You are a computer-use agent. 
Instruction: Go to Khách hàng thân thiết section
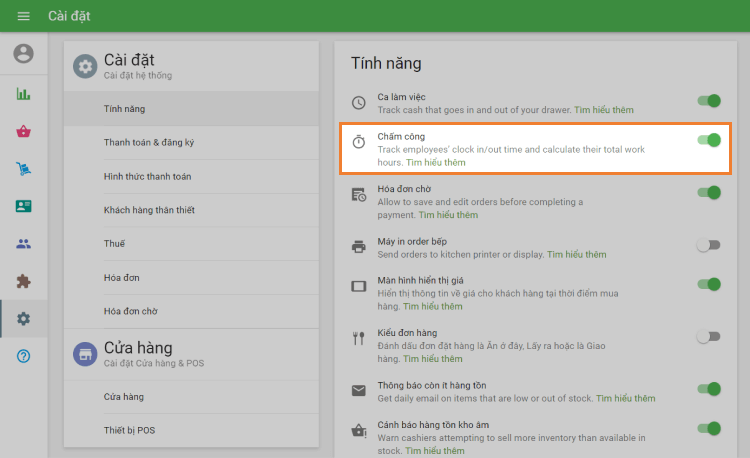pyautogui.click(x=149, y=210)
